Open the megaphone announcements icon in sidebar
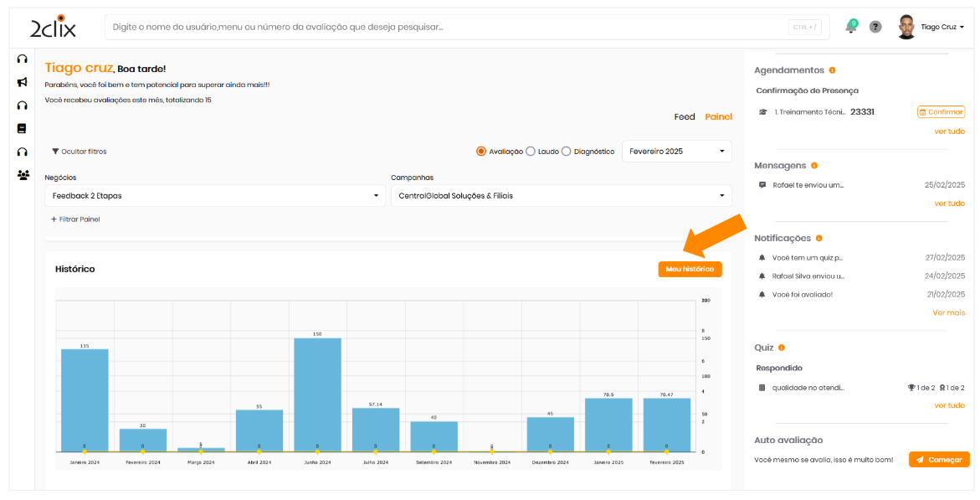 (23, 82)
